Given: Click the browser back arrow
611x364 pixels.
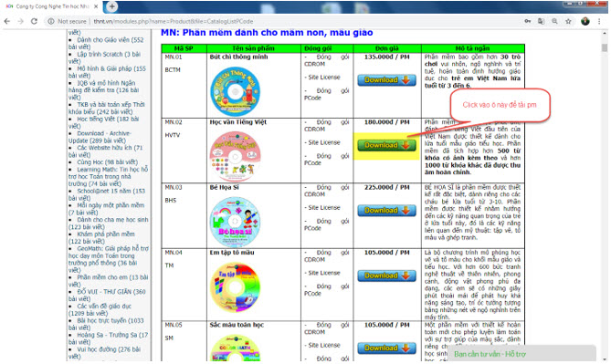Looking at the screenshot, I should (7, 21).
